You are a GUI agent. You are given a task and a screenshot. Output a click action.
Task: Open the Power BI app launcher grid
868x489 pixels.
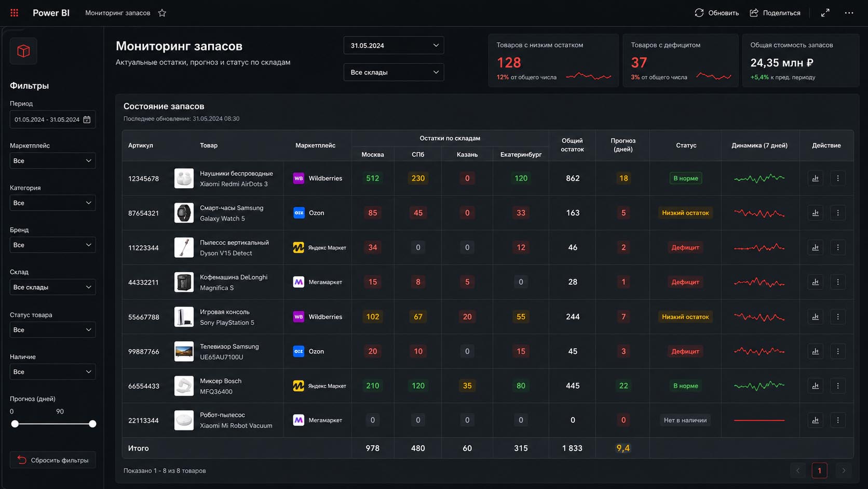click(x=15, y=13)
